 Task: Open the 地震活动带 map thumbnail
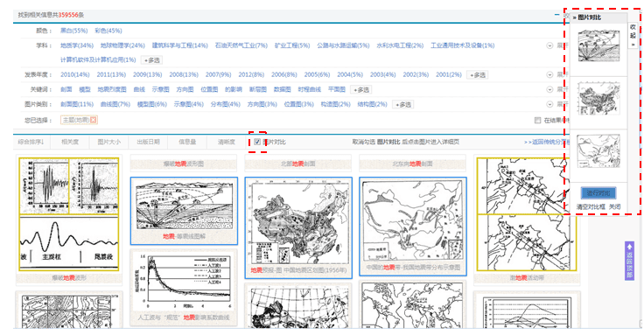[x=527, y=214]
